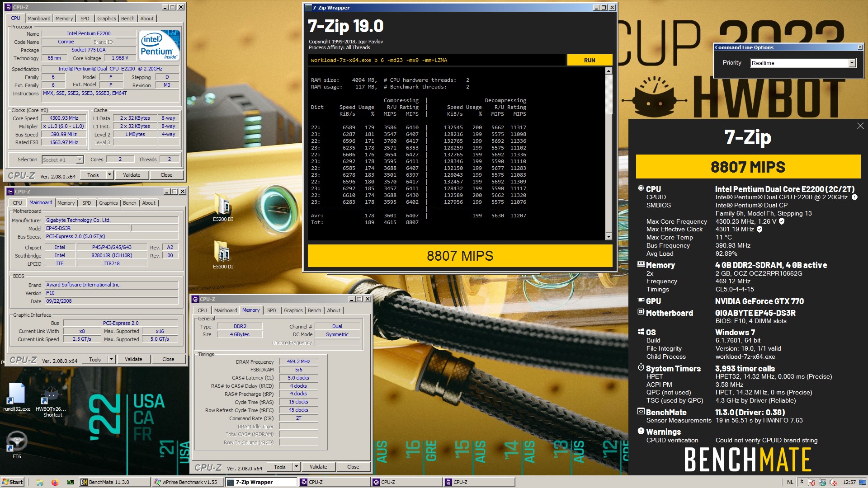
Task: Click the Core Speed 4300.93 MHz field
Action: click(x=64, y=118)
